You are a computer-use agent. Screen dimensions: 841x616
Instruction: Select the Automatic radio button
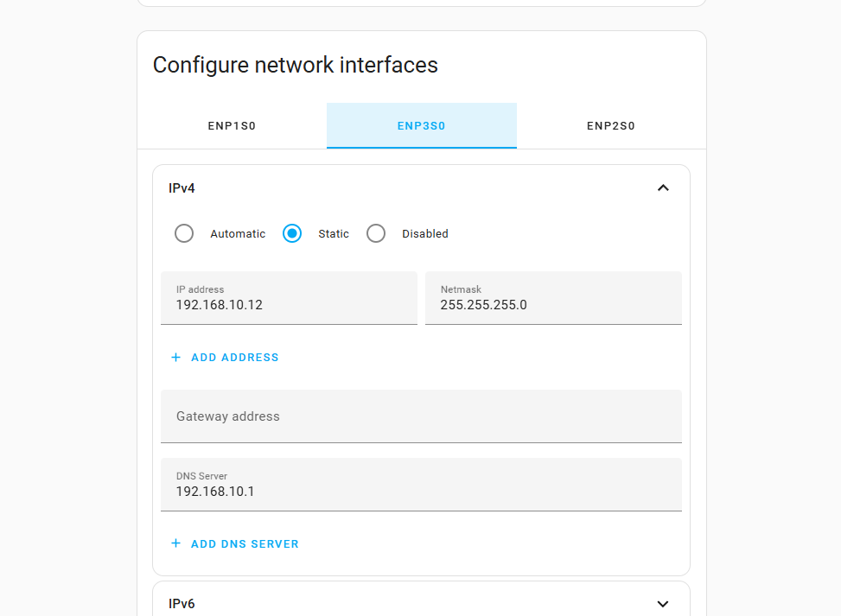184,233
